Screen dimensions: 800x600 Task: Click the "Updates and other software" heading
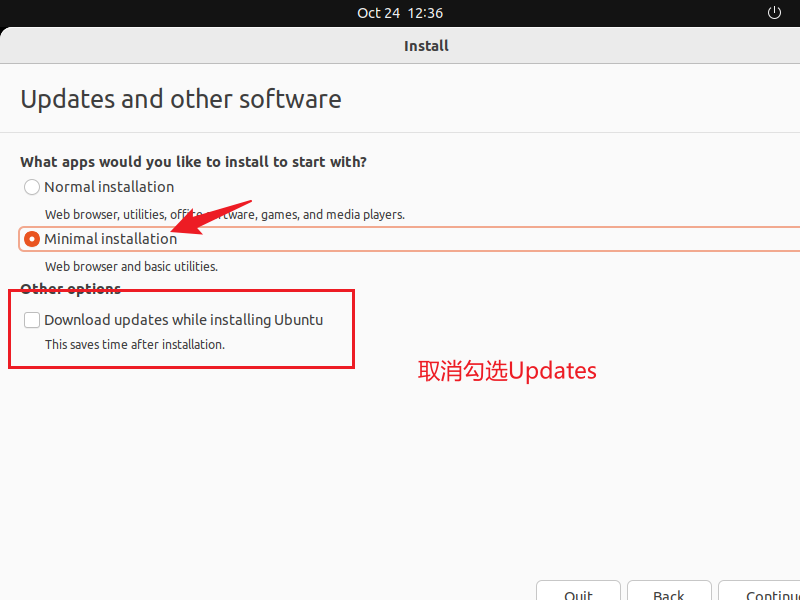pos(181,100)
